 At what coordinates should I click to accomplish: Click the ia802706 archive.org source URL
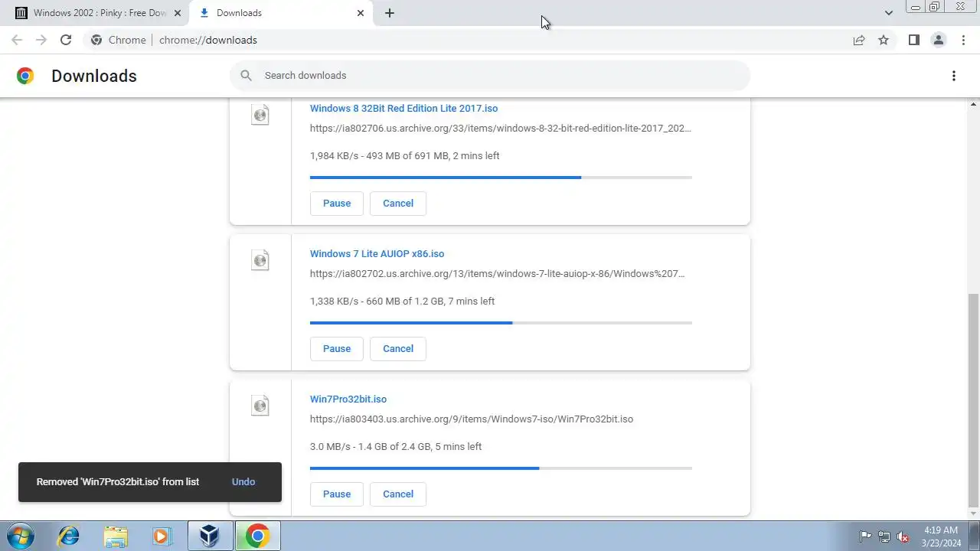click(x=501, y=128)
